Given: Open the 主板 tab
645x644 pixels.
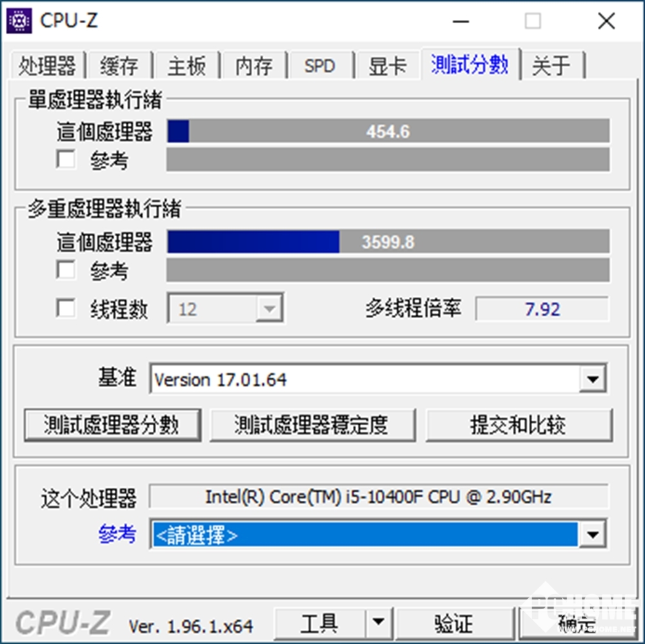Looking at the screenshot, I should coord(187,65).
